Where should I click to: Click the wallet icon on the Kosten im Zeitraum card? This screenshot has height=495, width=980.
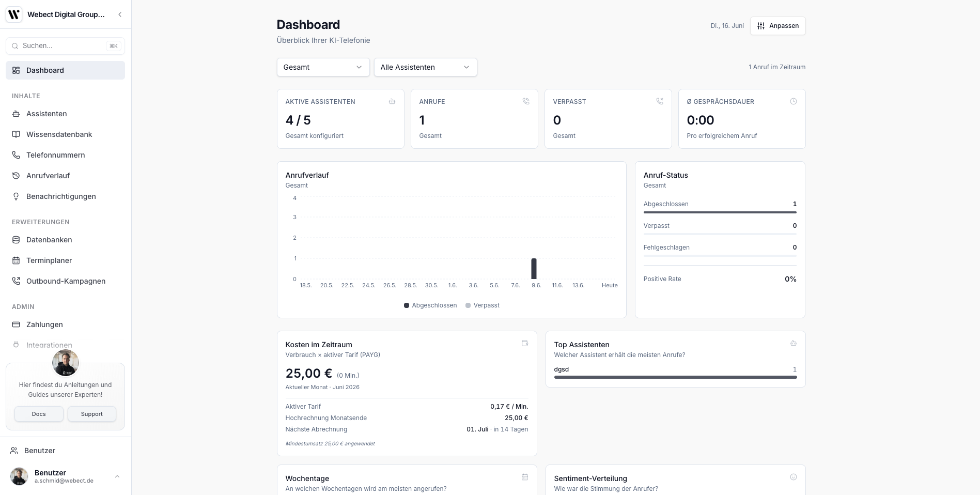coord(525,343)
